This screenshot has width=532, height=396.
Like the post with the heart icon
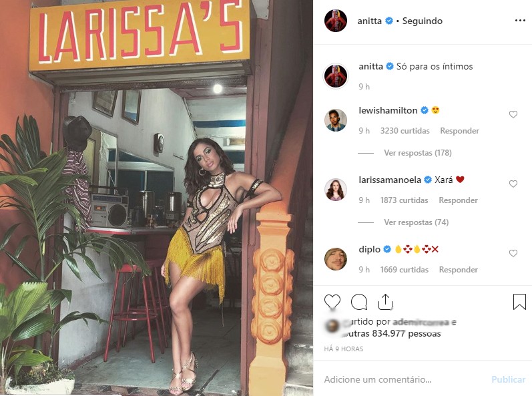[x=332, y=301]
